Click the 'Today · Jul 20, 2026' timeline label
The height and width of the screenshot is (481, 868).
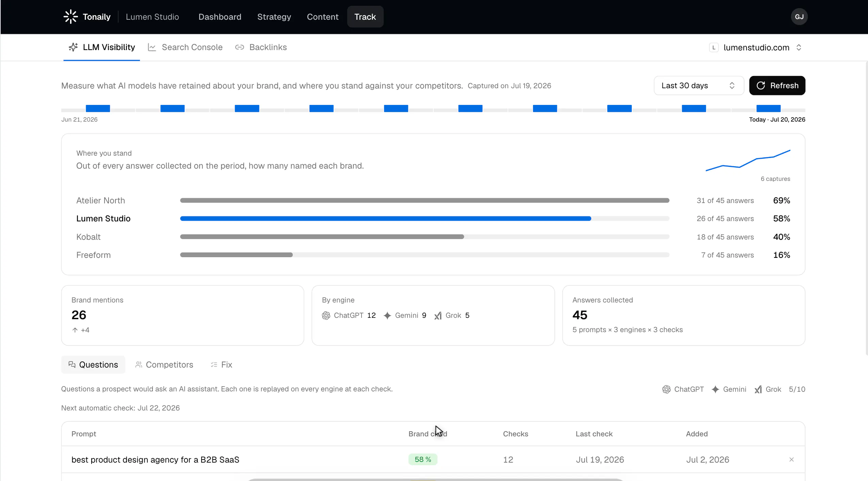click(777, 120)
